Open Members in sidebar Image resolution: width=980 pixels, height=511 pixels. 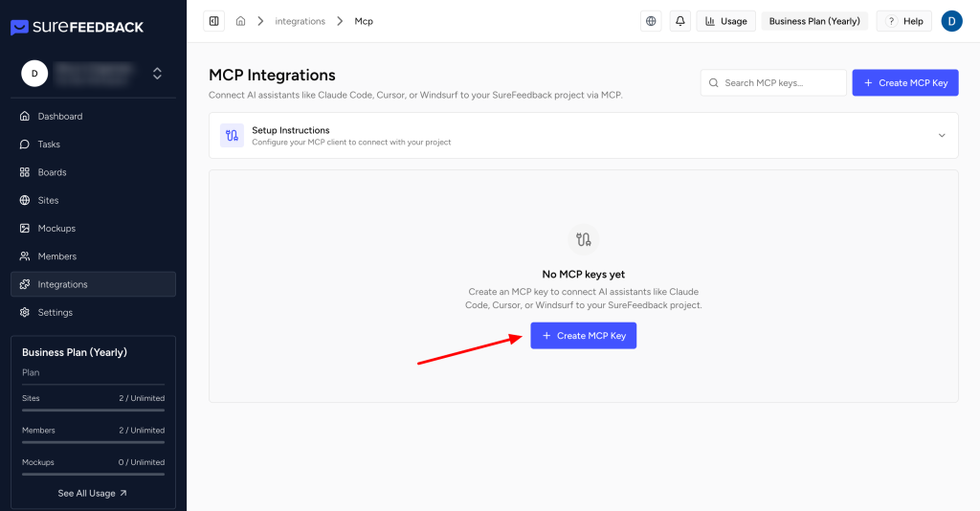pyautogui.click(x=93, y=256)
